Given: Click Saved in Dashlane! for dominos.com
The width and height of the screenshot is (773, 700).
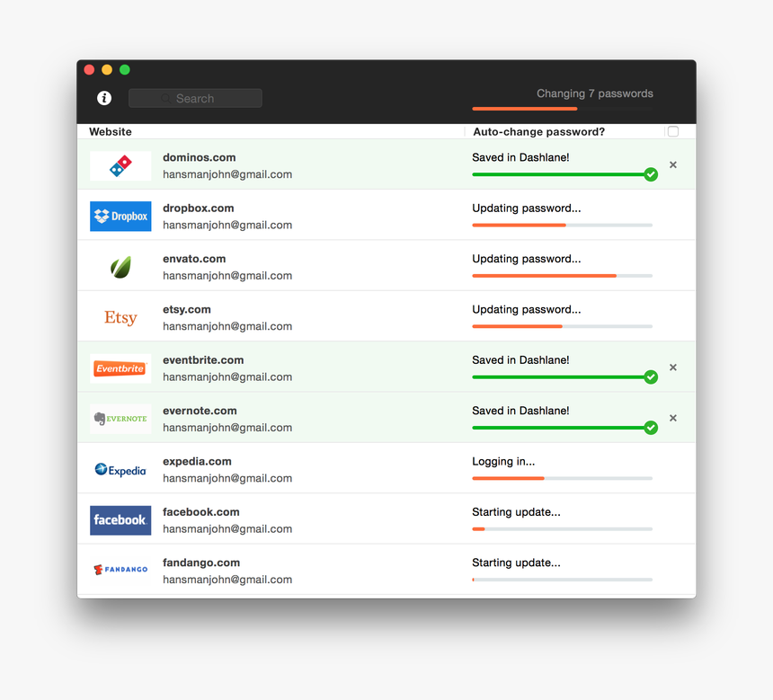Looking at the screenshot, I should (520, 157).
